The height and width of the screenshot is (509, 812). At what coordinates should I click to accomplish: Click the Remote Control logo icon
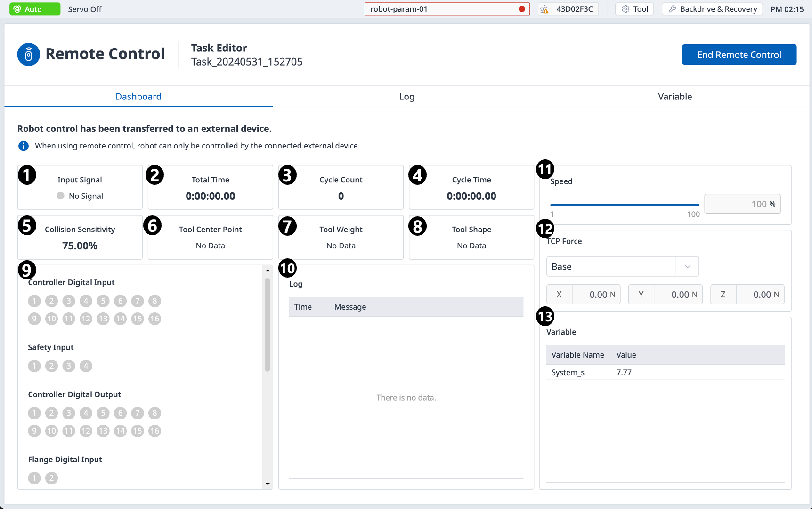coord(28,55)
